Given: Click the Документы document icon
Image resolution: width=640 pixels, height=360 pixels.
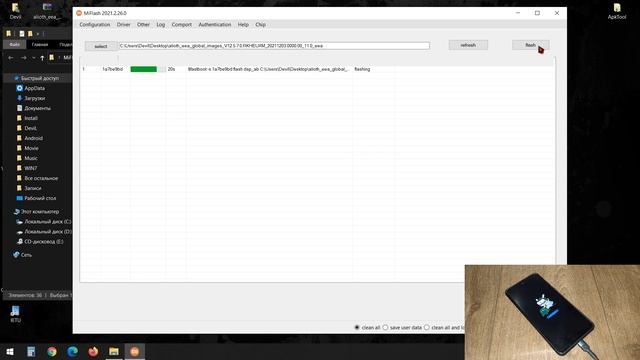Looking at the screenshot, I should tap(19, 108).
